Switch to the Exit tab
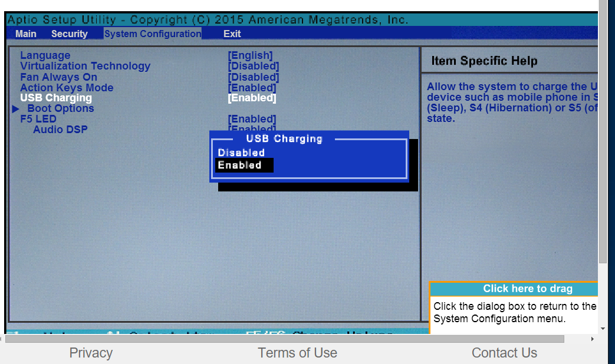Screen dimensions: 615x364 [x=232, y=34]
